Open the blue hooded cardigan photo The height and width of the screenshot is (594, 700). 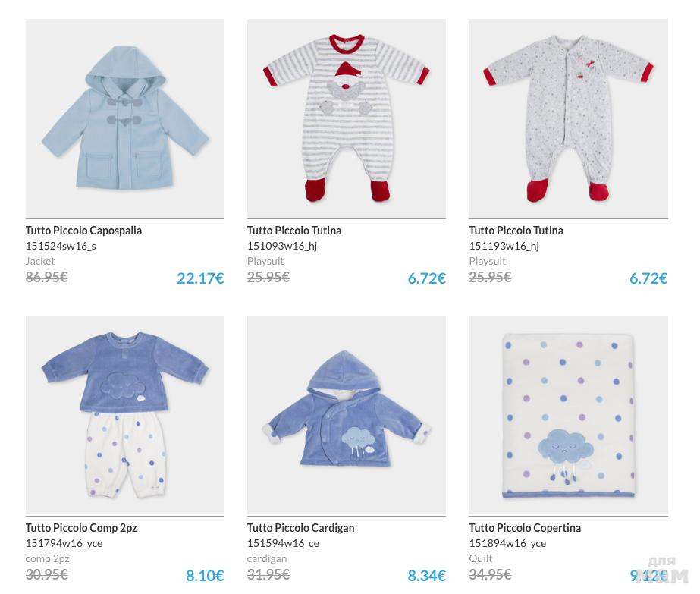tap(346, 416)
